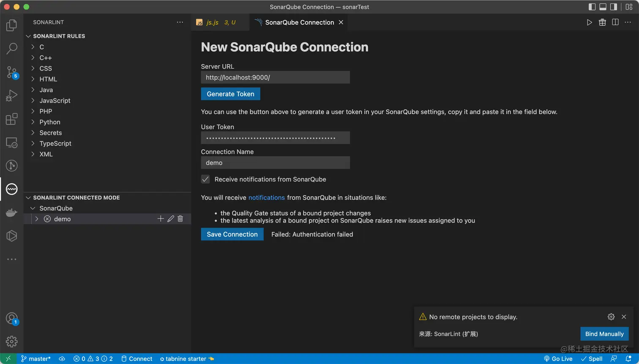The image size is (639, 364).
Task: Open editor more actions ellipsis
Action: coord(628,22)
